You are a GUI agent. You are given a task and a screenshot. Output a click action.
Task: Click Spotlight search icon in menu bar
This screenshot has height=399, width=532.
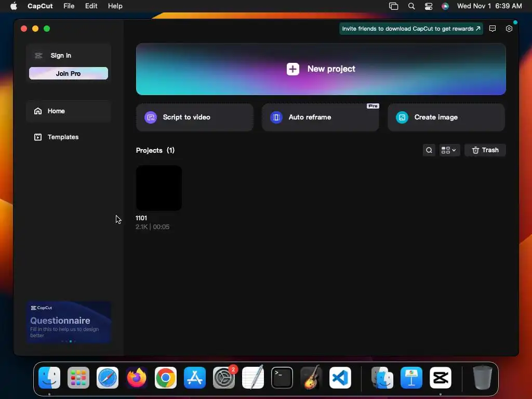(x=411, y=6)
